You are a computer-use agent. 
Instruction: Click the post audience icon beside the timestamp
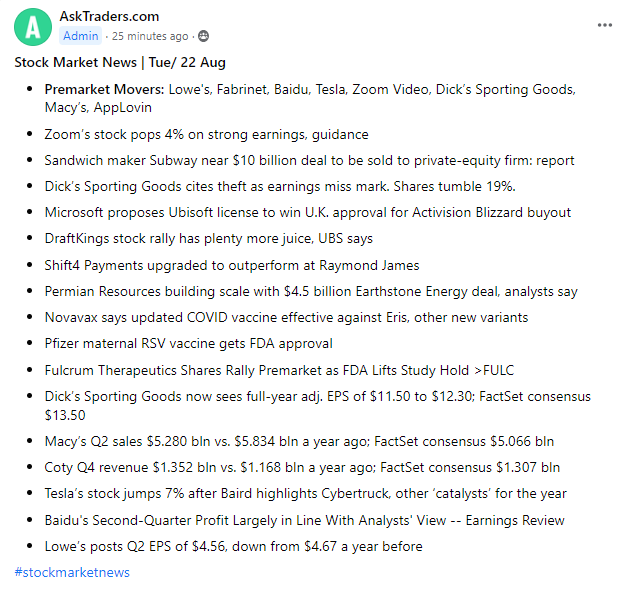click(204, 37)
